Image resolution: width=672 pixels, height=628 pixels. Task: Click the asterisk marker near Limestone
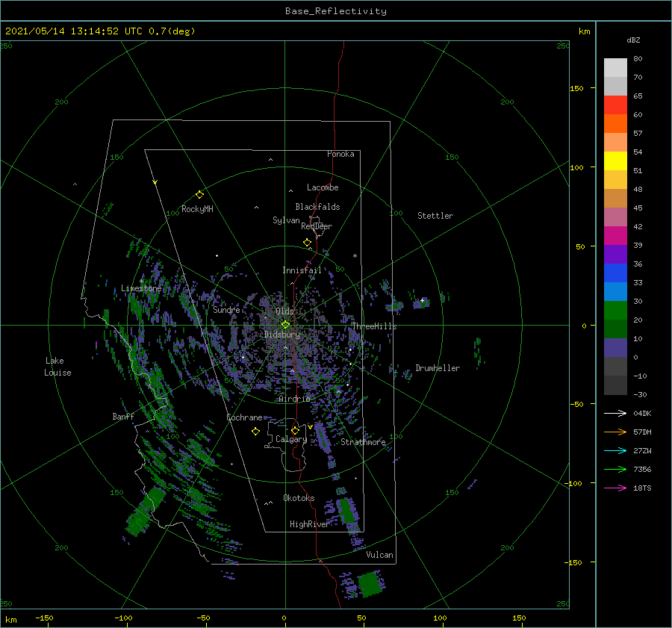141,282
